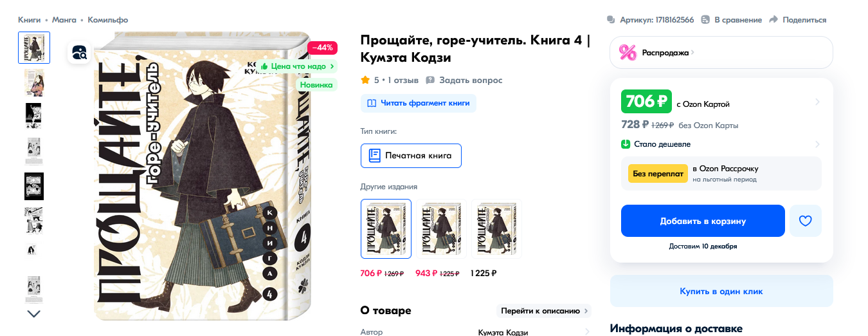Open visual search icon on cover image
The height and width of the screenshot is (336, 868).
pos(80,52)
